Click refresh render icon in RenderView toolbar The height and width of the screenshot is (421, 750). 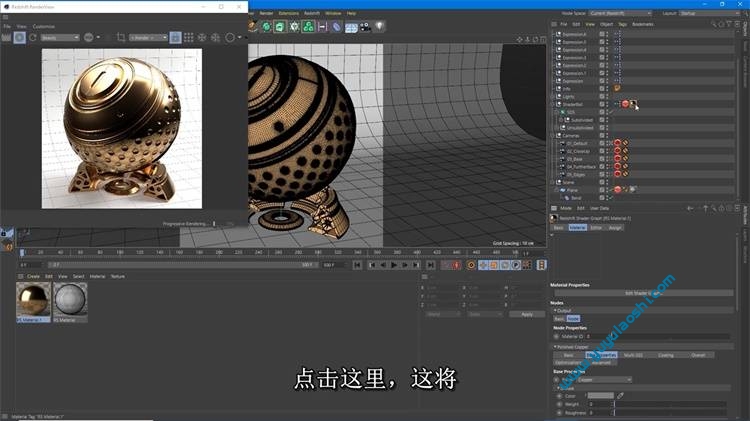click(x=33, y=37)
